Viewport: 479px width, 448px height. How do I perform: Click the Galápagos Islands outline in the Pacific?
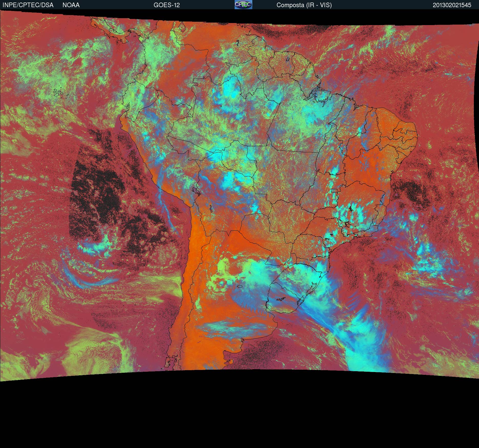(60, 93)
